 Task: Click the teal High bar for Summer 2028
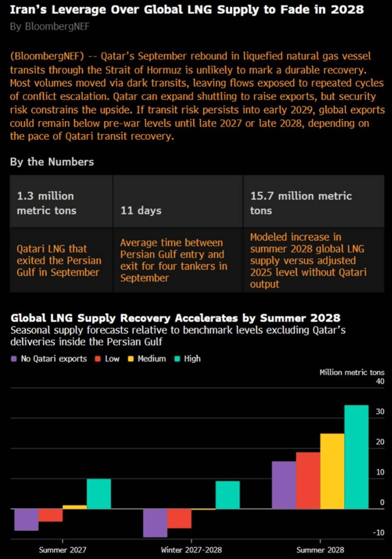coord(356,457)
